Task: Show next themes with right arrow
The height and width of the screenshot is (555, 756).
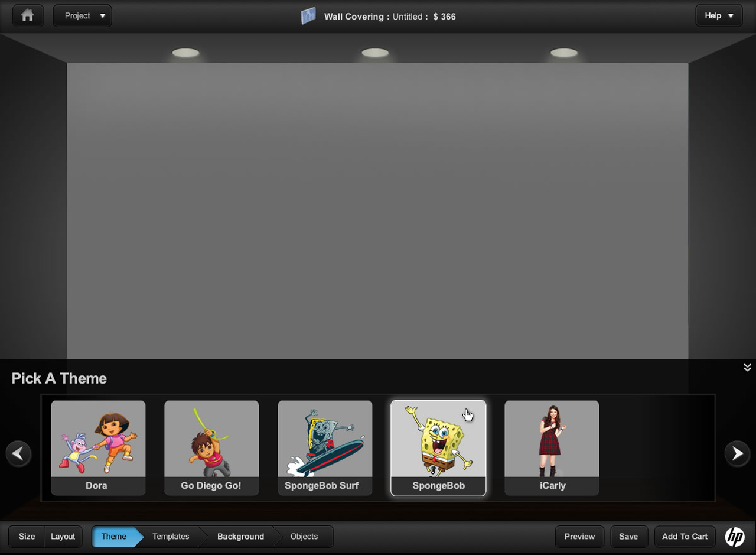Action: tap(737, 453)
